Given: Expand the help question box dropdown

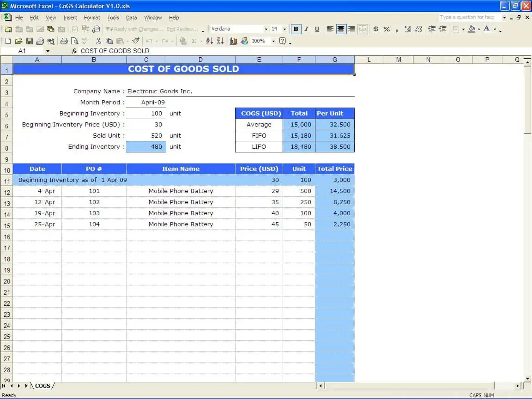Looking at the screenshot, I should (504, 17).
